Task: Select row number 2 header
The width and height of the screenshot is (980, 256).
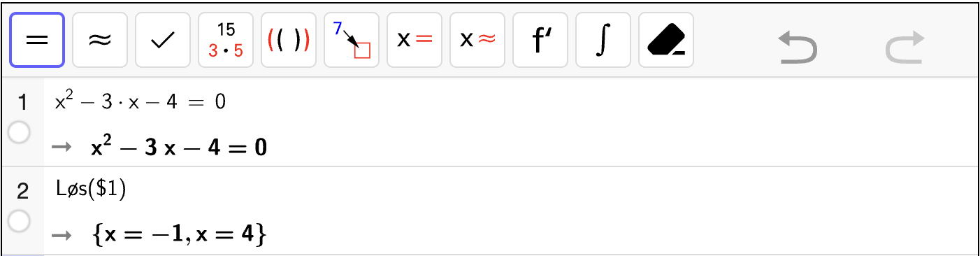Action: click(x=22, y=191)
